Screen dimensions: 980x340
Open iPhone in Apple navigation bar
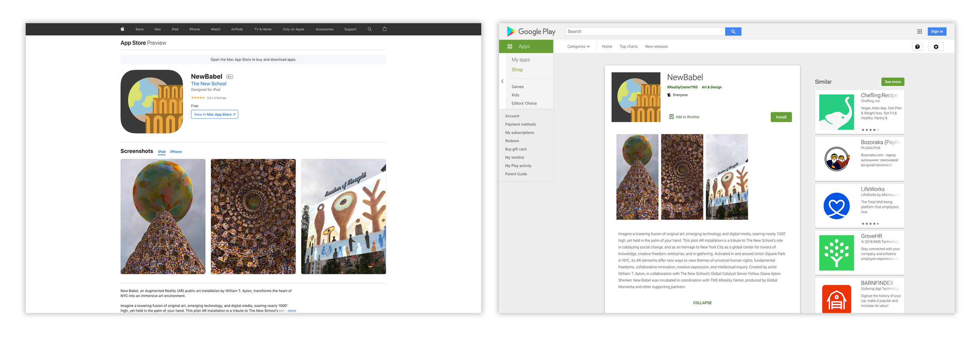(x=194, y=29)
